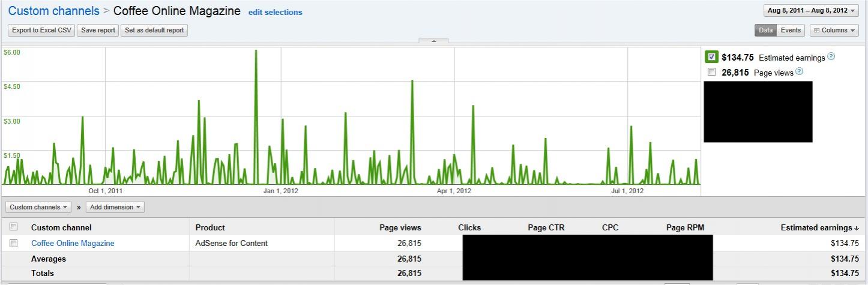Open help icon next to Estimated earnings
868x285 pixels.
(x=831, y=56)
